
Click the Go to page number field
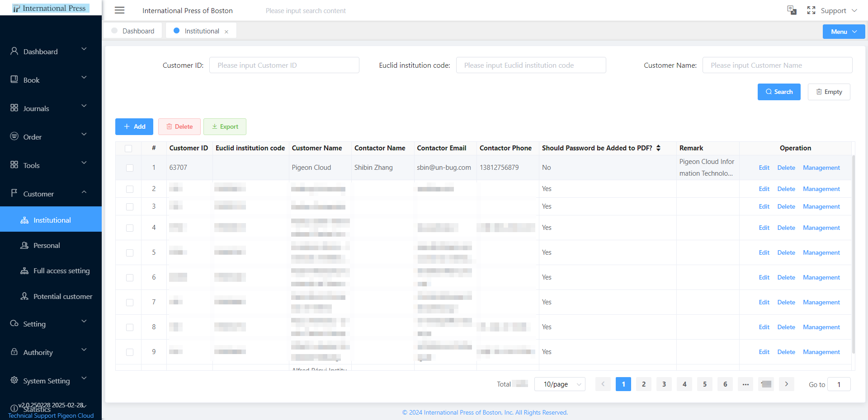click(x=839, y=384)
